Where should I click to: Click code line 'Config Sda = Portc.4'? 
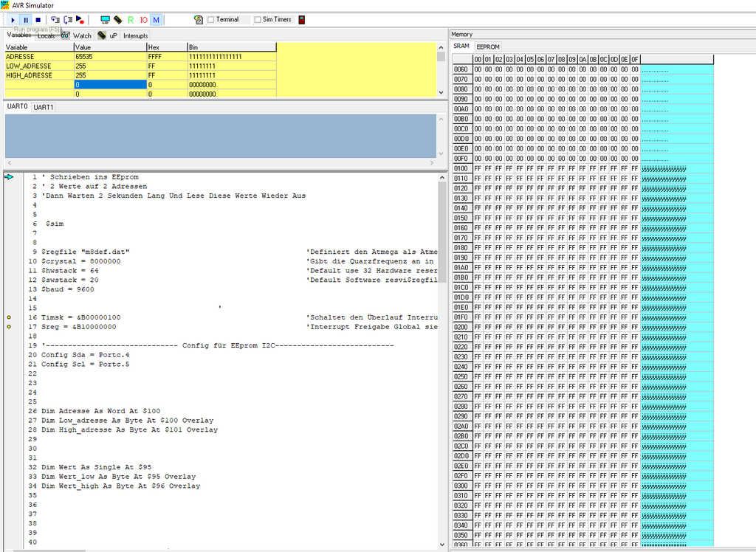86,355
